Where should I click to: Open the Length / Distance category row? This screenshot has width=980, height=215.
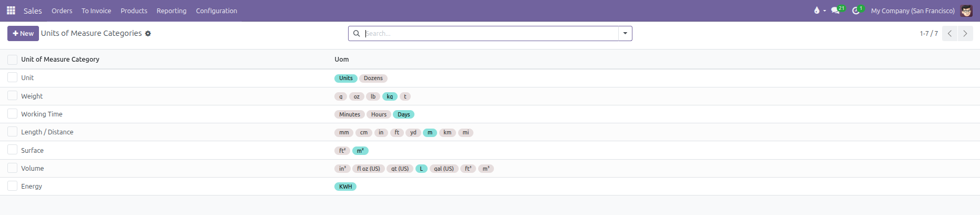[x=490, y=132]
